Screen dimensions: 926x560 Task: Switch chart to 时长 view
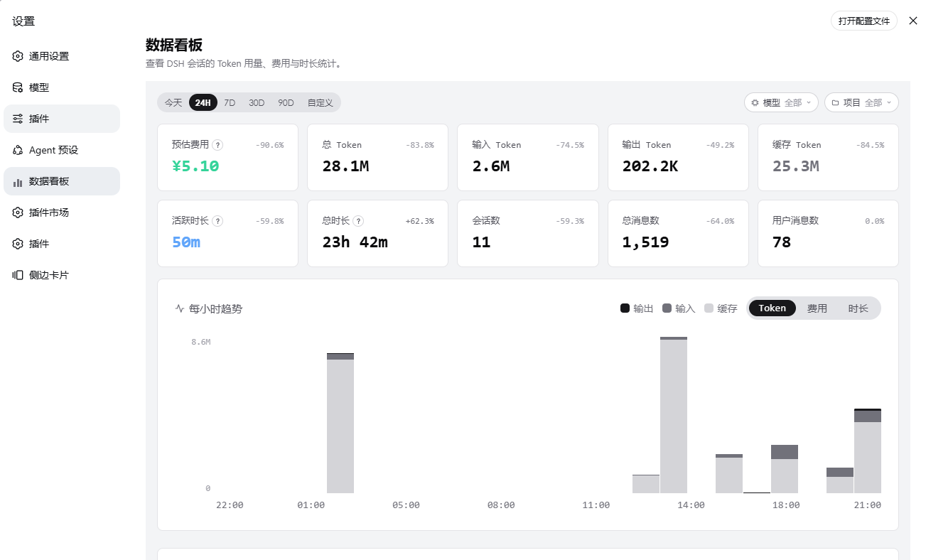click(x=858, y=308)
